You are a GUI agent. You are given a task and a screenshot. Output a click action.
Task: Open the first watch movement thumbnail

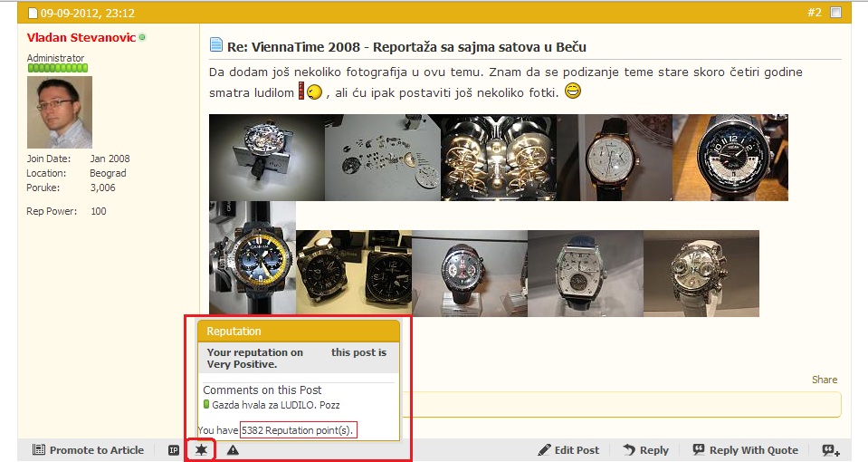coord(267,158)
